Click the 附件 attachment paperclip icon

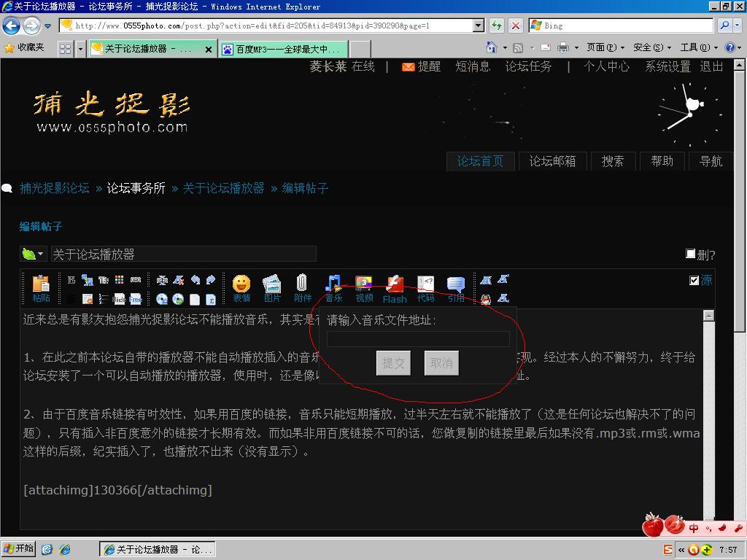303,287
